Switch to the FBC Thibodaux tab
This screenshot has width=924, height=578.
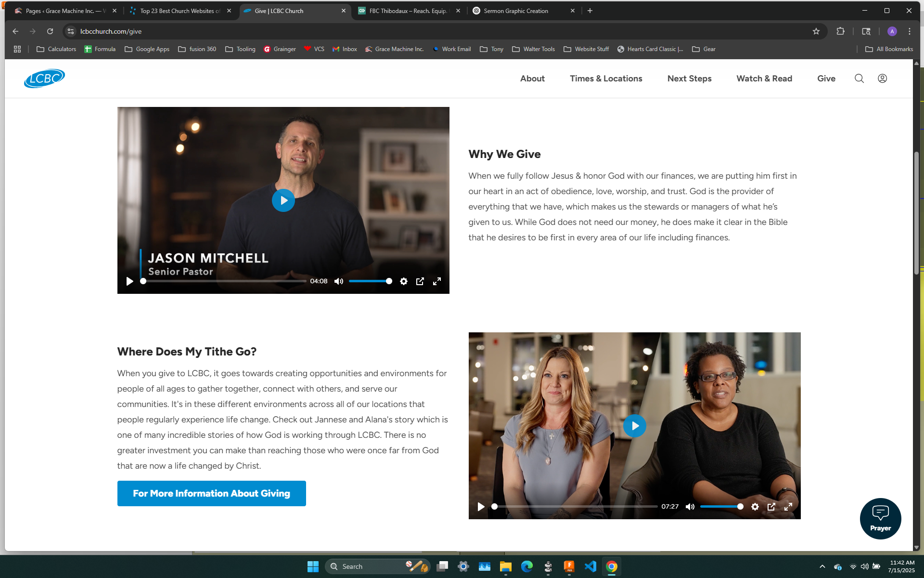point(408,11)
